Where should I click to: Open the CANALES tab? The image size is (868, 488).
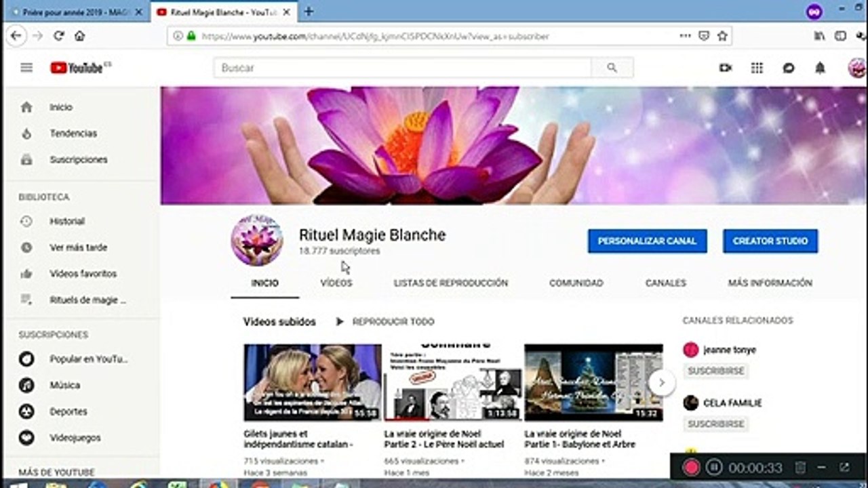click(x=666, y=283)
